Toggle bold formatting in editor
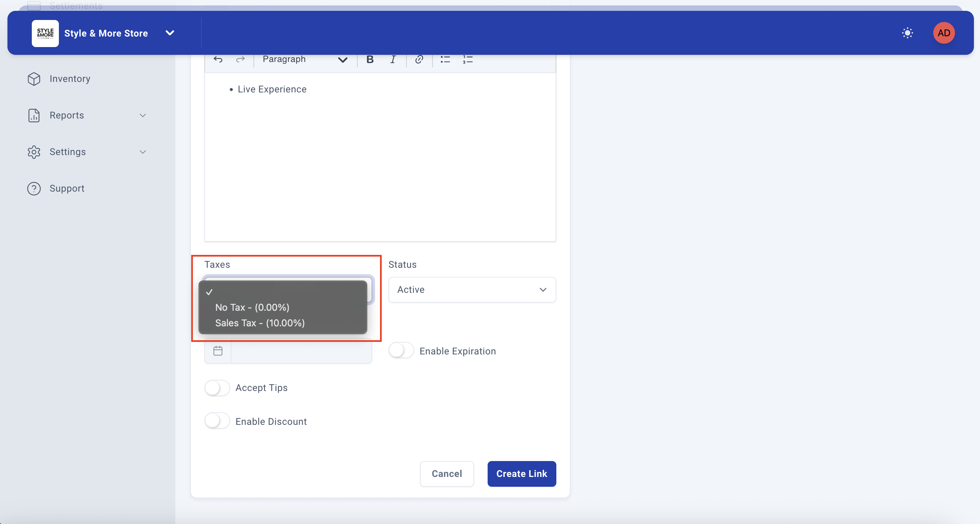This screenshot has width=980, height=524. [370, 59]
